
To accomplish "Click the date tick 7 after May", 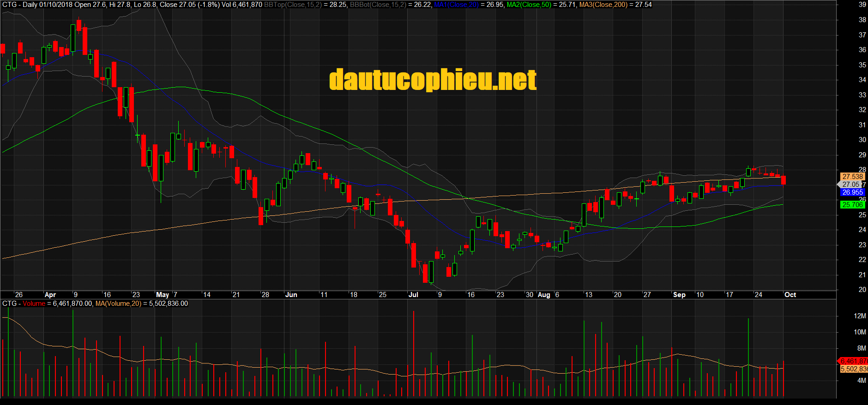I will [175, 295].
